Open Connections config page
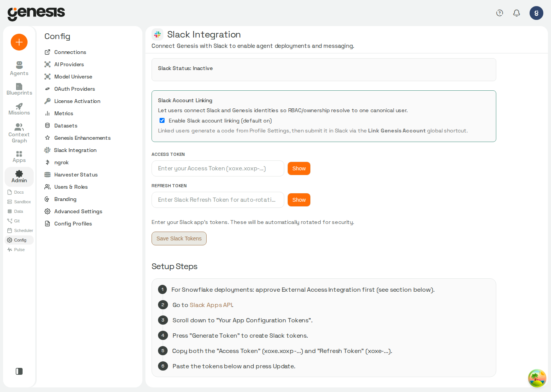Screen dimensions: 551x392 [65, 52]
